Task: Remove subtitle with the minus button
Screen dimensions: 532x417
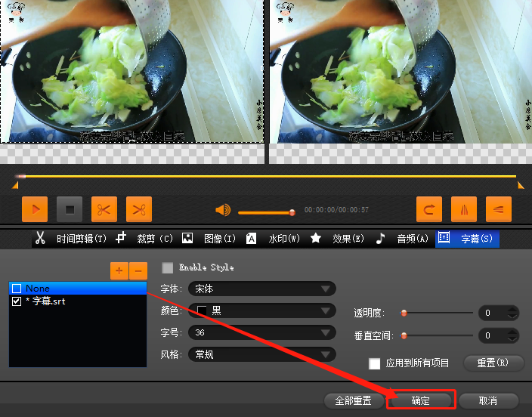Action: 138,270
